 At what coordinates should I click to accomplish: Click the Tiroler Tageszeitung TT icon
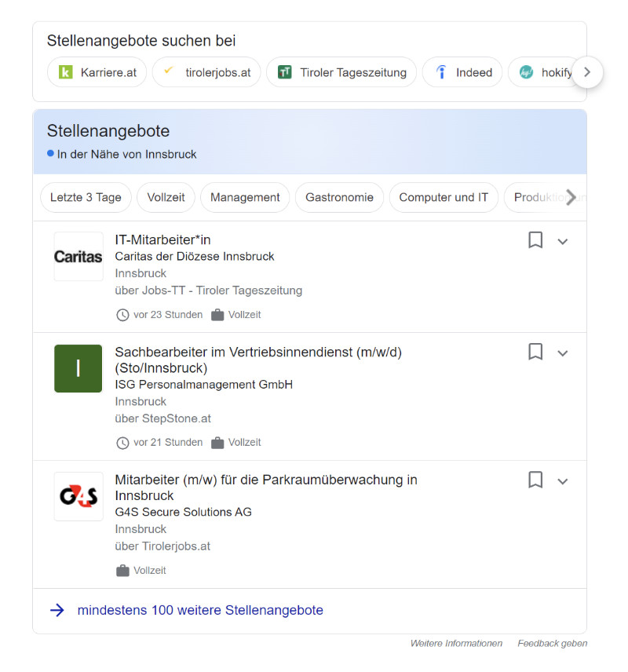(x=285, y=72)
